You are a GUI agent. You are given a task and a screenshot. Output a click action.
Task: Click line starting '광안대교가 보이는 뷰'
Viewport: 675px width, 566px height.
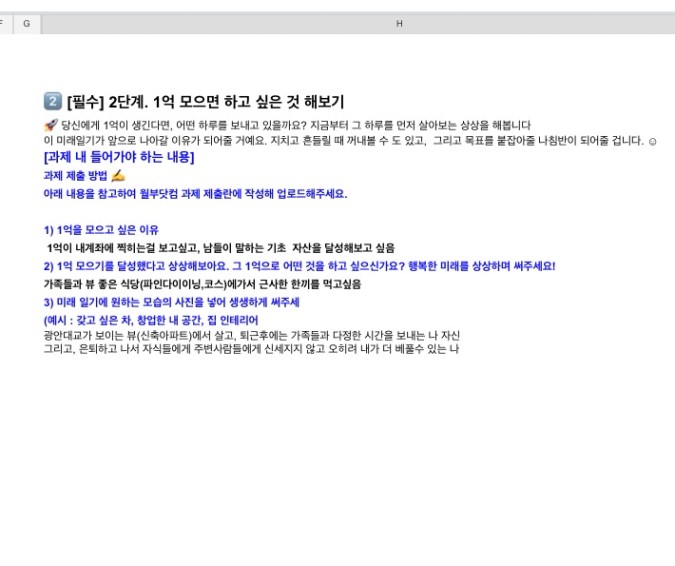click(x=252, y=335)
